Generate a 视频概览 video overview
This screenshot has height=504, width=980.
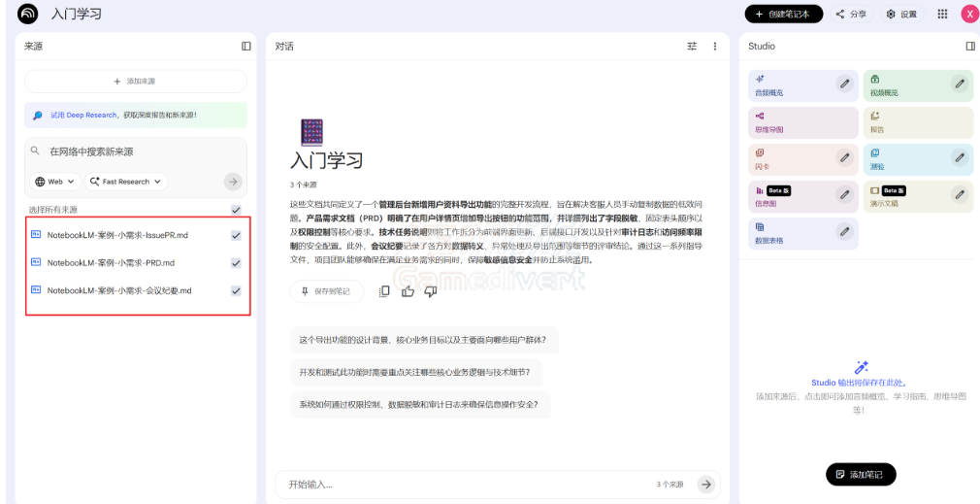tap(918, 85)
